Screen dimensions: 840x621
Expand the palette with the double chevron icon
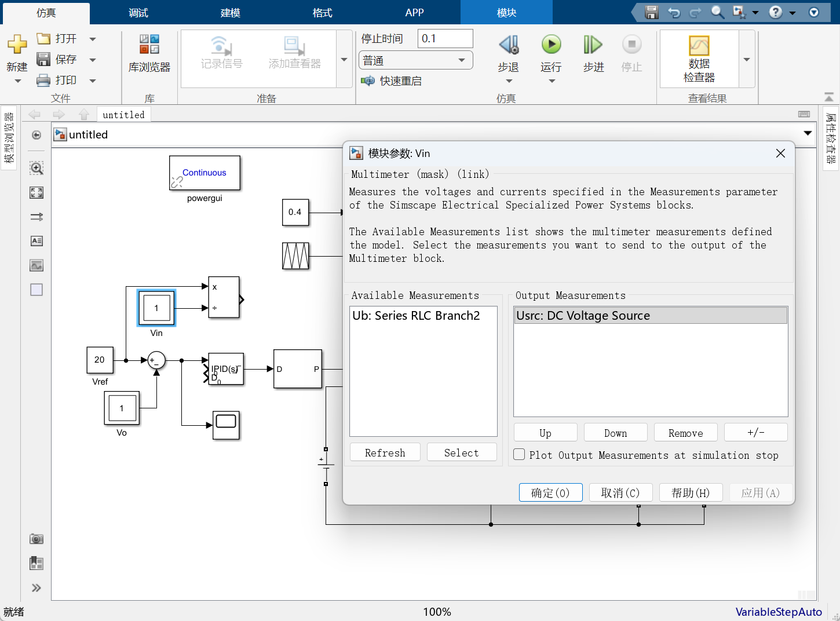pyautogui.click(x=36, y=588)
